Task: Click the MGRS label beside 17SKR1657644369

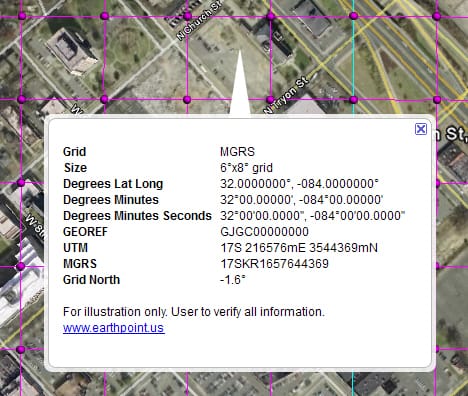Action: click(80, 264)
